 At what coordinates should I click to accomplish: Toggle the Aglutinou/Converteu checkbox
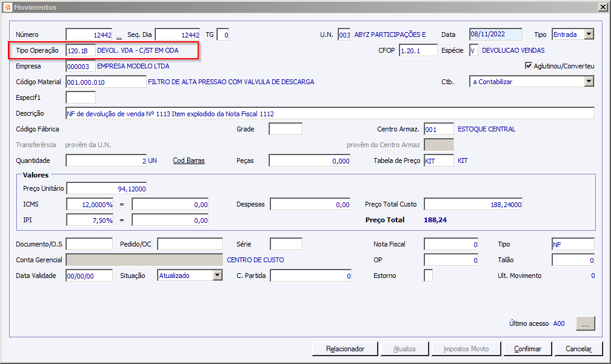(529, 65)
